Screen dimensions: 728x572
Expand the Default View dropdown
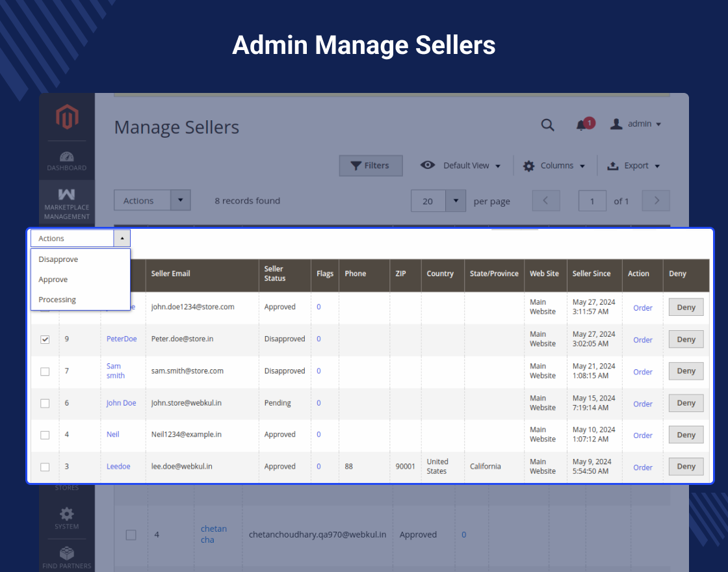(x=498, y=166)
